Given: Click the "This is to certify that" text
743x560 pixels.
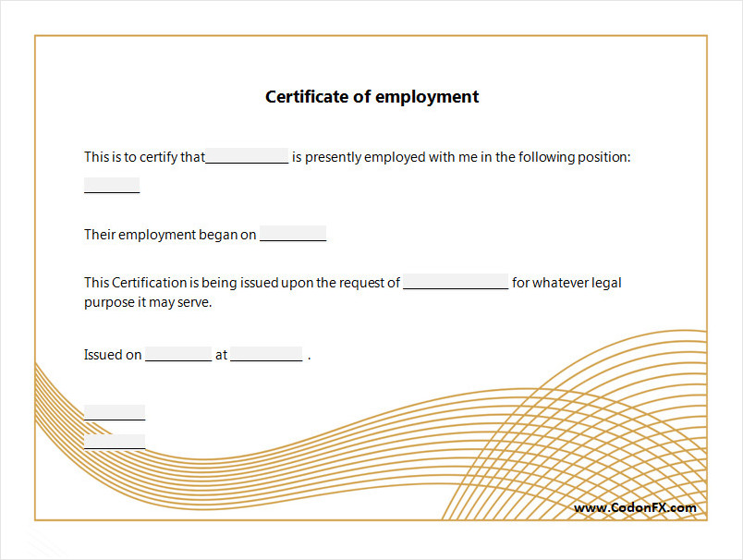Looking at the screenshot, I should (144, 157).
